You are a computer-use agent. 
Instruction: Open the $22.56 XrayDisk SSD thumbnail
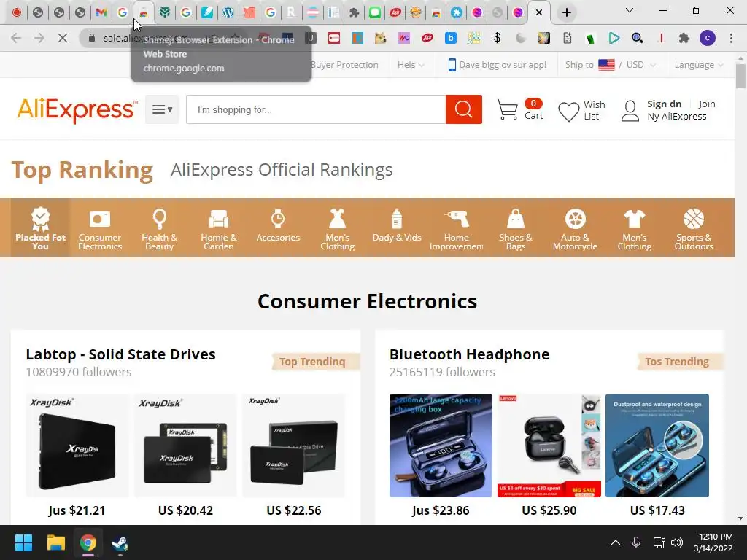click(x=294, y=446)
